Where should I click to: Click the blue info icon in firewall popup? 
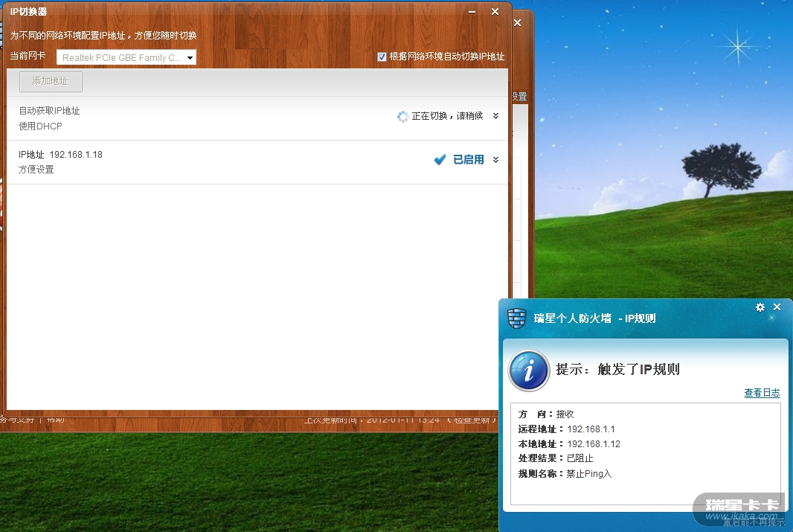(528, 371)
